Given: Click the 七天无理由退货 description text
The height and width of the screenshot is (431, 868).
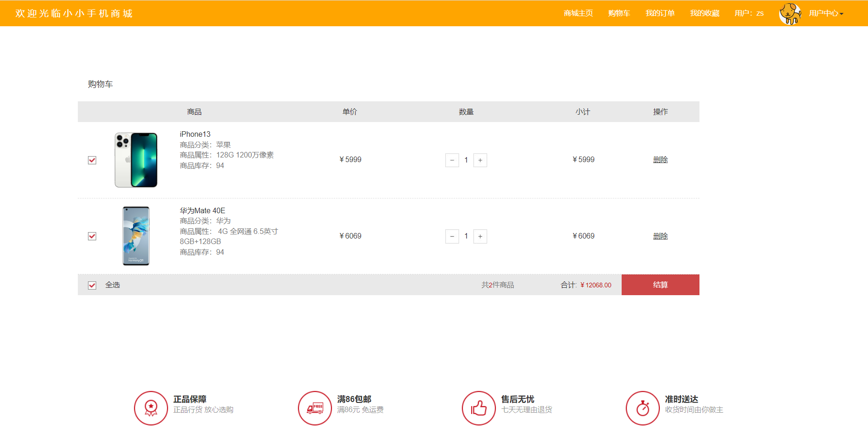Looking at the screenshot, I should tap(526, 410).
